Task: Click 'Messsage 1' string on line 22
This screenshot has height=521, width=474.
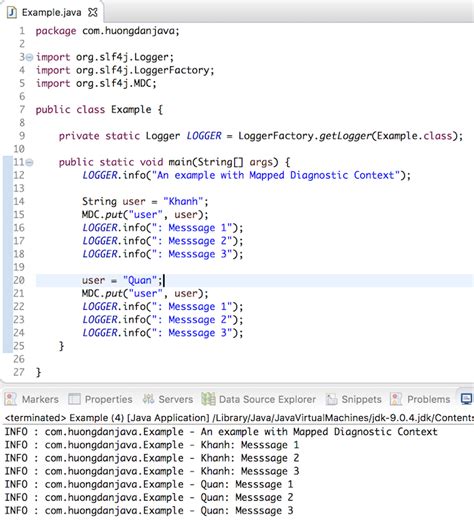Action: pos(195,307)
